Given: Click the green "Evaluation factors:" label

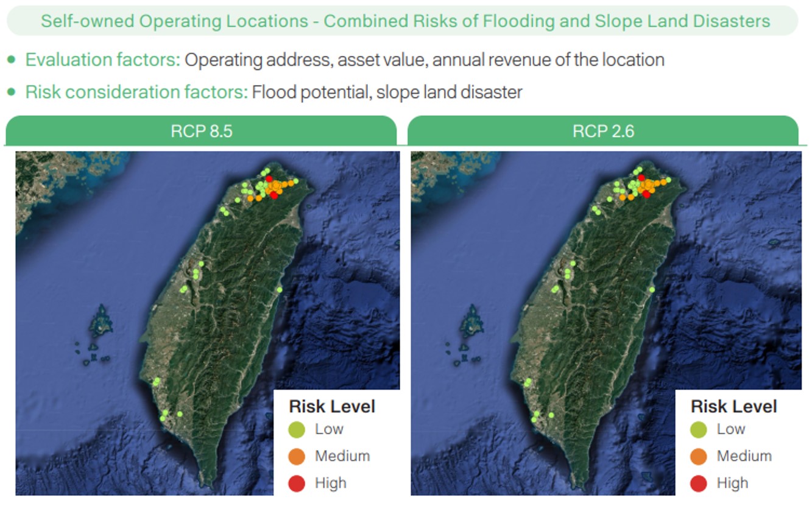Looking at the screenshot, I should 103,60.
